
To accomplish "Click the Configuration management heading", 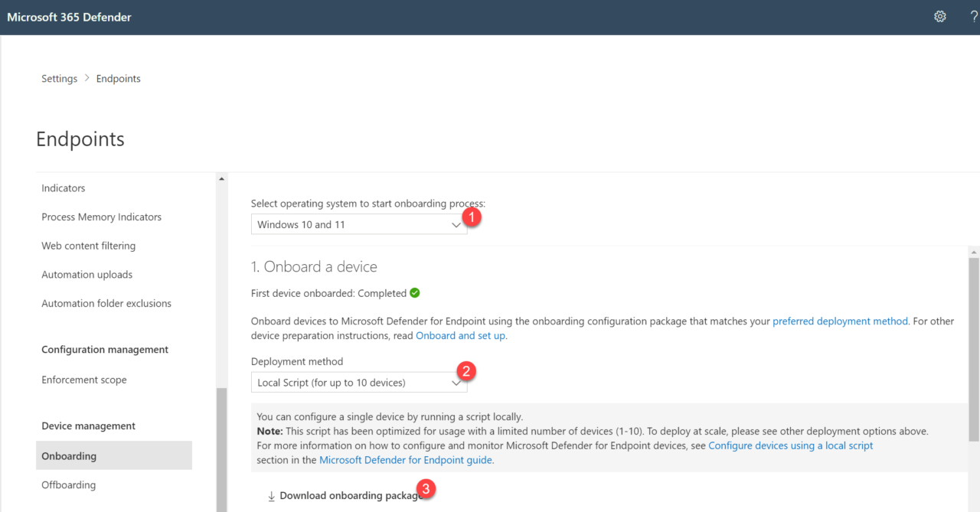I will click(105, 350).
